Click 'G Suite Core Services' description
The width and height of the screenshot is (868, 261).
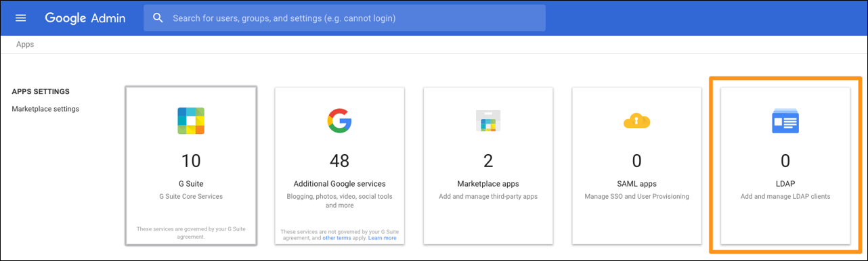tap(191, 197)
